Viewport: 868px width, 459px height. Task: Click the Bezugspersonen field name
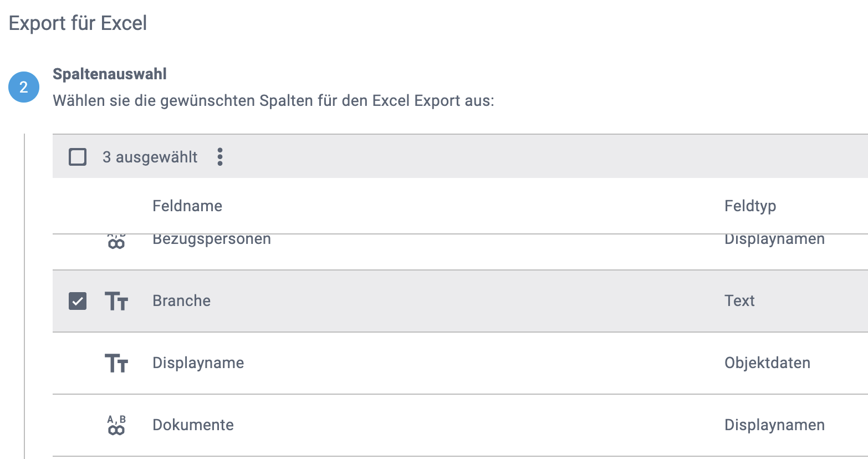tap(211, 240)
